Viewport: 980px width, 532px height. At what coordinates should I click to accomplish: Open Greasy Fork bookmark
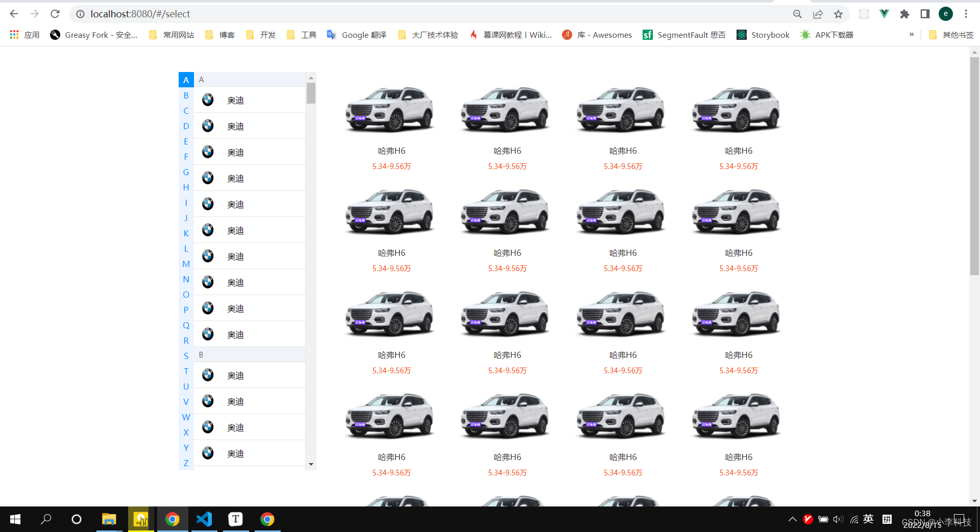pyautogui.click(x=94, y=35)
